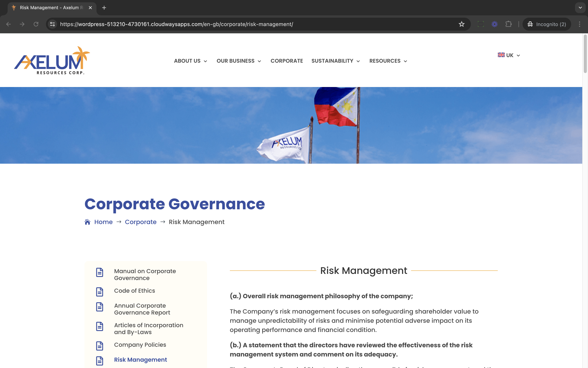Image resolution: width=588 pixels, height=368 pixels.
Task: Click document icon beside Risk Management
Action: (x=100, y=361)
